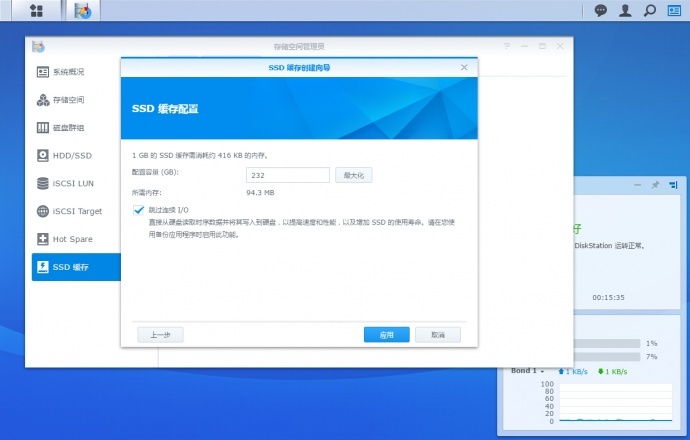Image resolution: width=690 pixels, height=440 pixels.
Task: Toggle the 跳过连续 I/O checkbox
Action: pos(139,210)
